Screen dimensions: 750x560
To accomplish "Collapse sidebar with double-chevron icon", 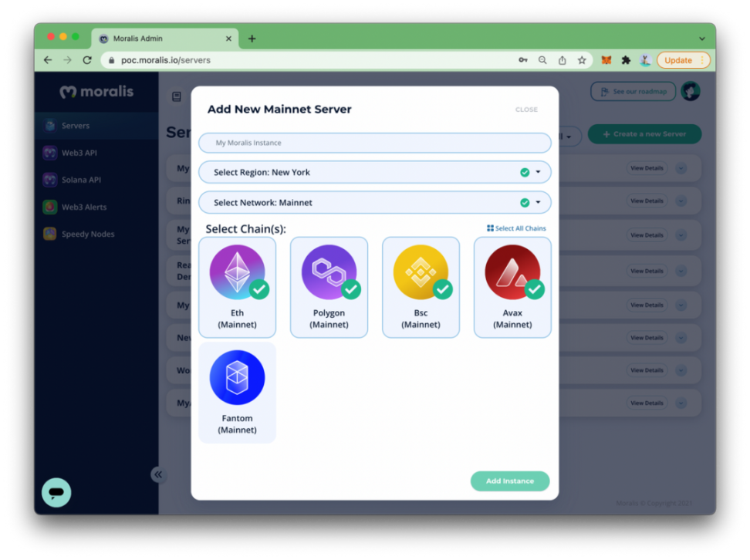I will 158,474.
